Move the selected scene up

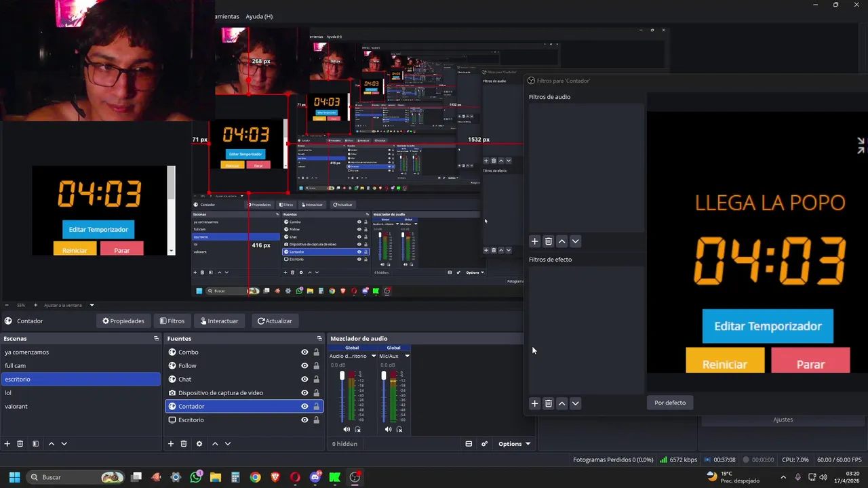51,444
